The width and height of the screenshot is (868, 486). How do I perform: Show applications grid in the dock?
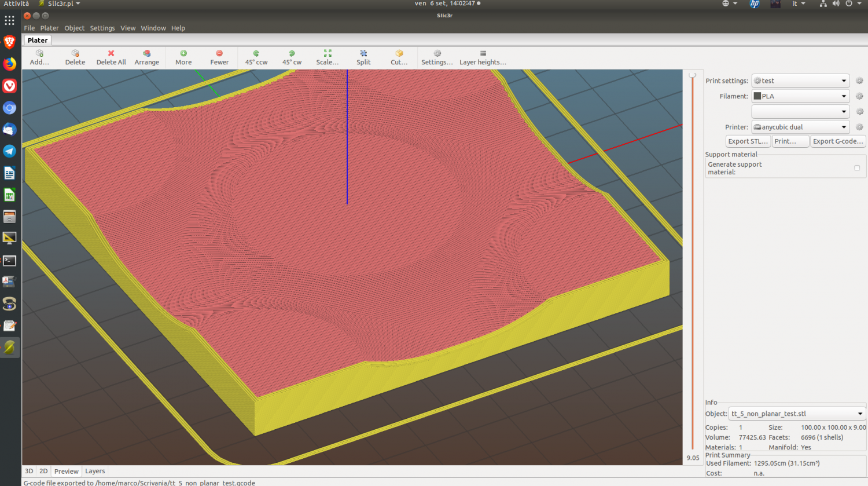[9, 20]
